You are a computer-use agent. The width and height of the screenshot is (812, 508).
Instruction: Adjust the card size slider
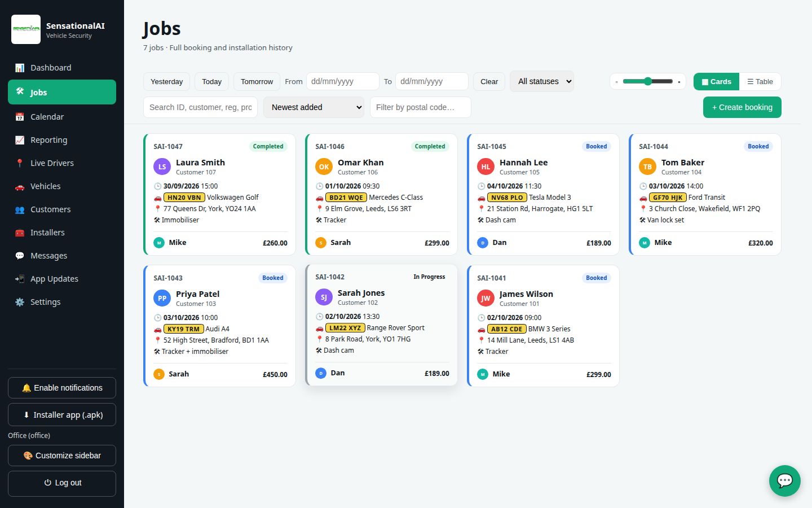[x=648, y=81]
